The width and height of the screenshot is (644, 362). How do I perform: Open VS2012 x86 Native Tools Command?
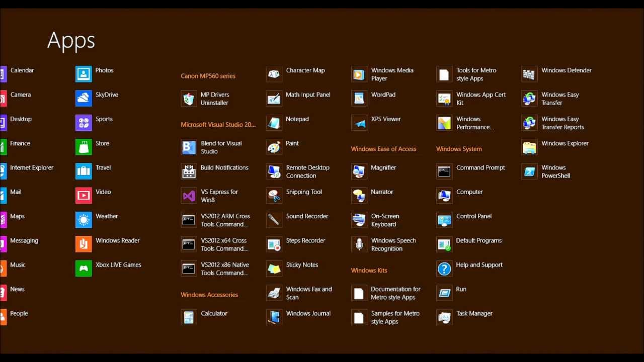(x=225, y=268)
